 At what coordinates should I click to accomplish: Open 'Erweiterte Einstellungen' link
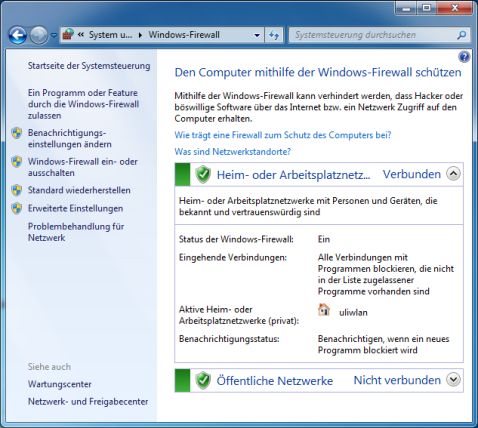point(75,208)
